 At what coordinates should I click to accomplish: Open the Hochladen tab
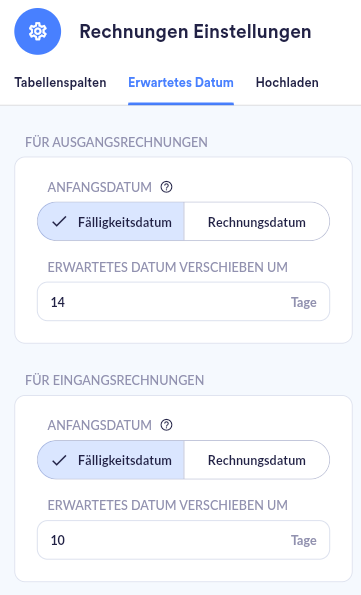(x=287, y=82)
